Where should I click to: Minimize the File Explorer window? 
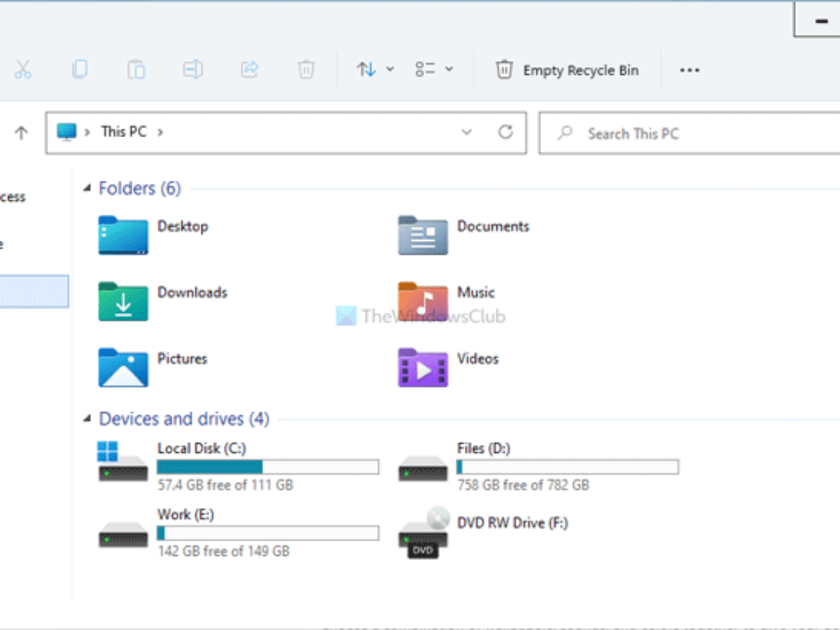click(x=821, y=21)
